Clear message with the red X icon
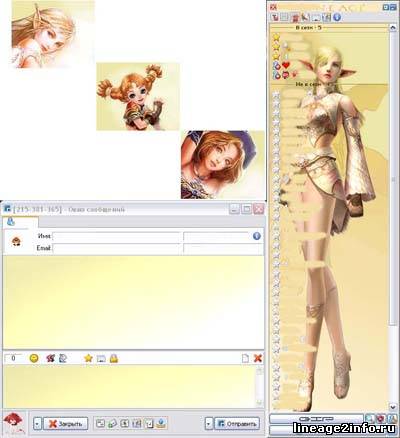Image resolution: width=400 pixels, height=438 pixels. (x=257, y=358)
